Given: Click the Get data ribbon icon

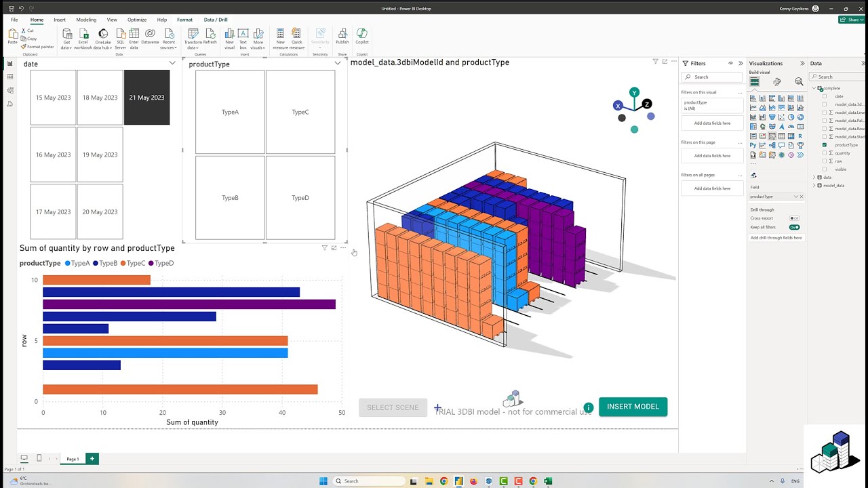Looking at the screenshot, I should point(66,39).
